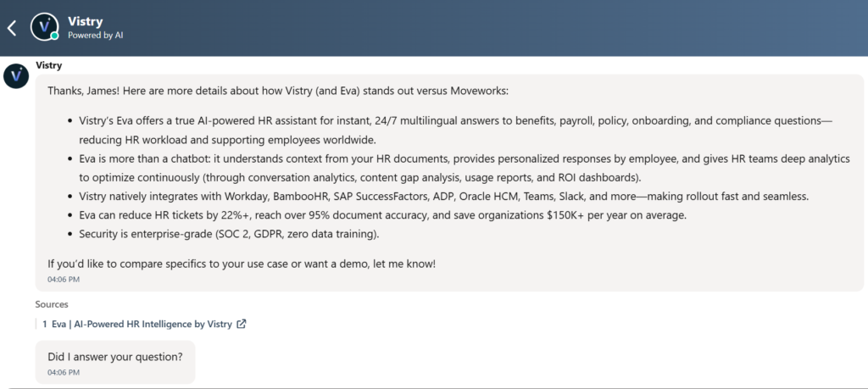Click the "Sources" label
The height and width of the screenshot is (389, 868).
pyautogui.click(x=52, y=304)
